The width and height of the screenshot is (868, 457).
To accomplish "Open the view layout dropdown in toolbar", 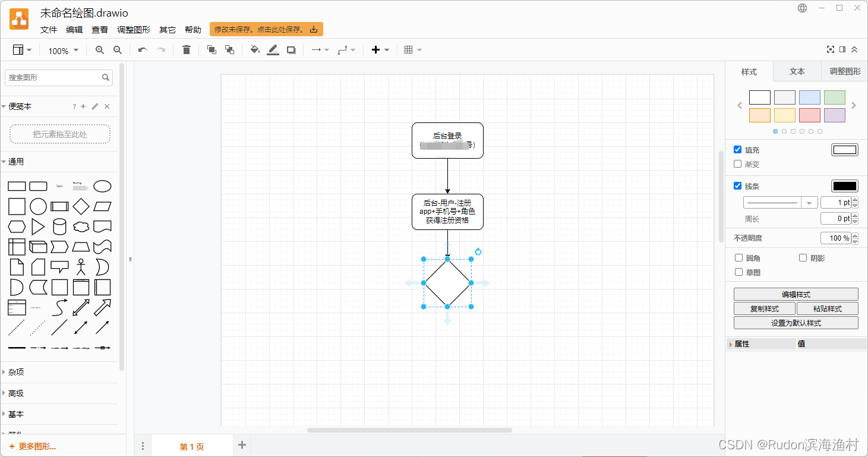I will 22,51.
